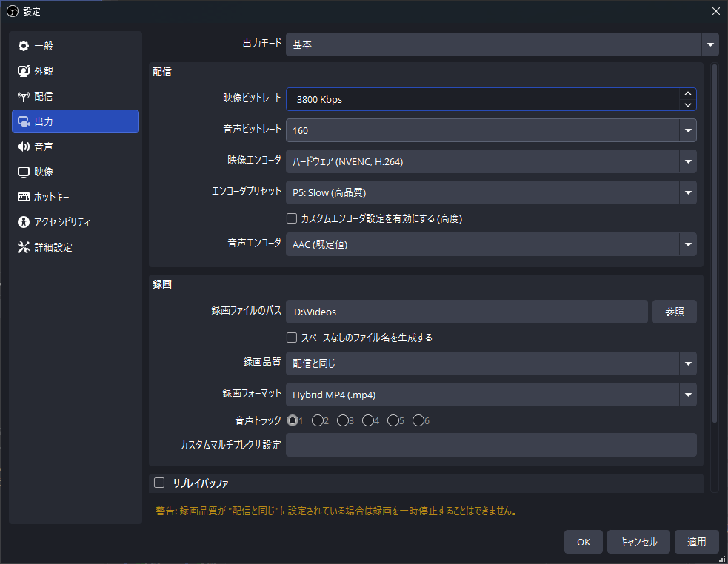Select audio track 4 radio button
This screenshot has height=564, width=728.
[x=368, y=420]
